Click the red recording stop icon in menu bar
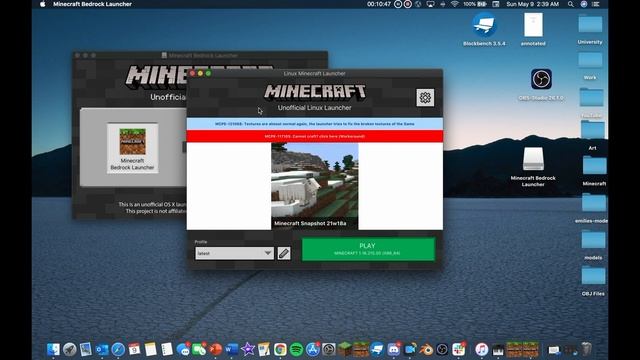This screenshot has width=640, height=360. [408, 4]
